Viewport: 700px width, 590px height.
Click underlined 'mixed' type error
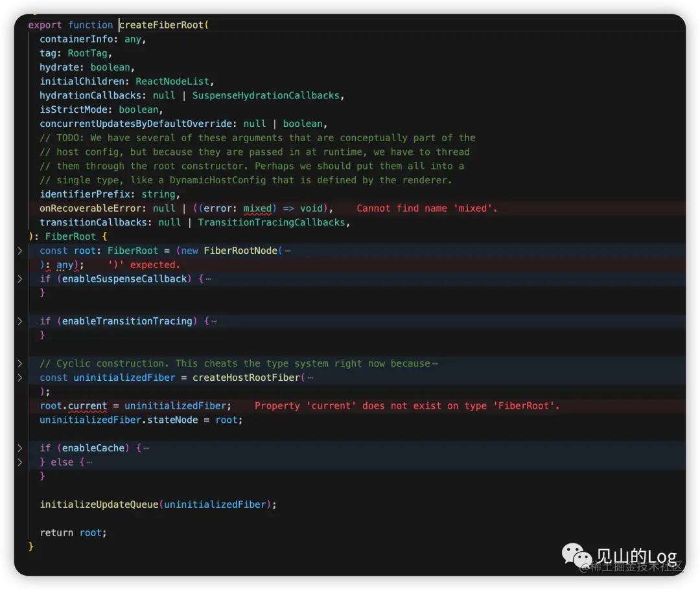[257, 209]
